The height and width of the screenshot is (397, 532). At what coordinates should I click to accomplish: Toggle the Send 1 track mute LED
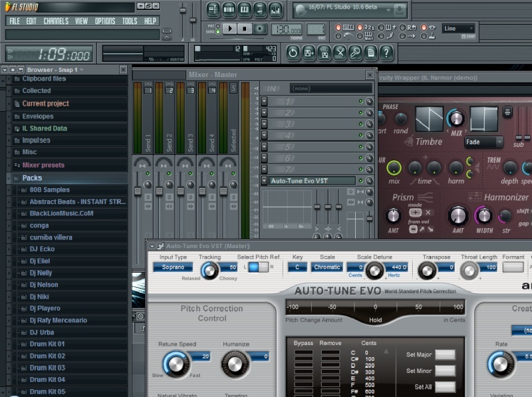point(148,174)
